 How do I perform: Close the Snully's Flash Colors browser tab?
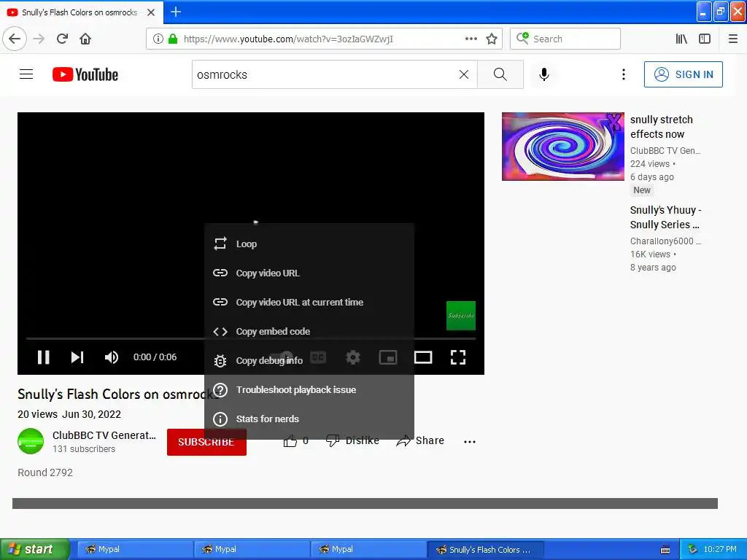point(151,12)
